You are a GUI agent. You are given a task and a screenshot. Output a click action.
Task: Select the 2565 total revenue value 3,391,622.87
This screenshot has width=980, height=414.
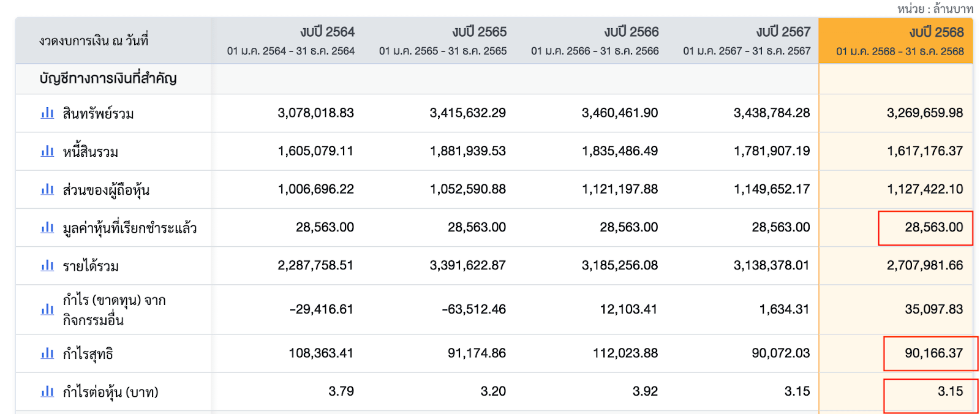coord(467,266)
